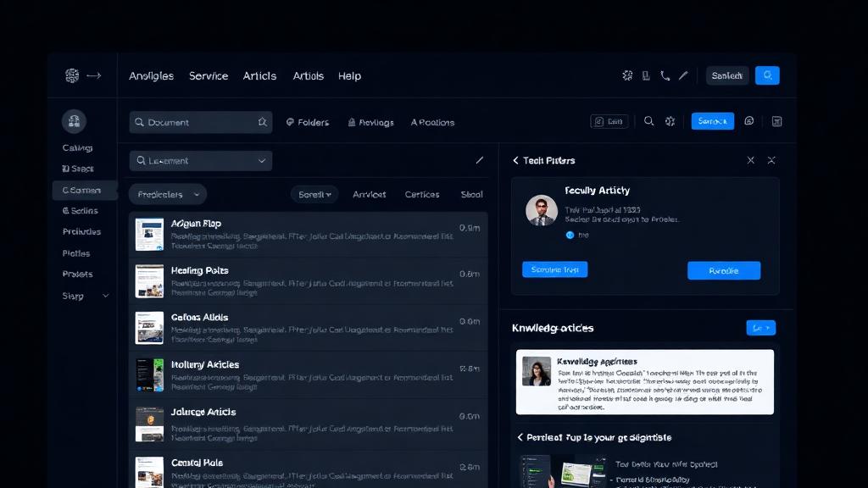The image size is (868, 488).
Task: Click the star icon in the Document search box
Action: [262, 122]
